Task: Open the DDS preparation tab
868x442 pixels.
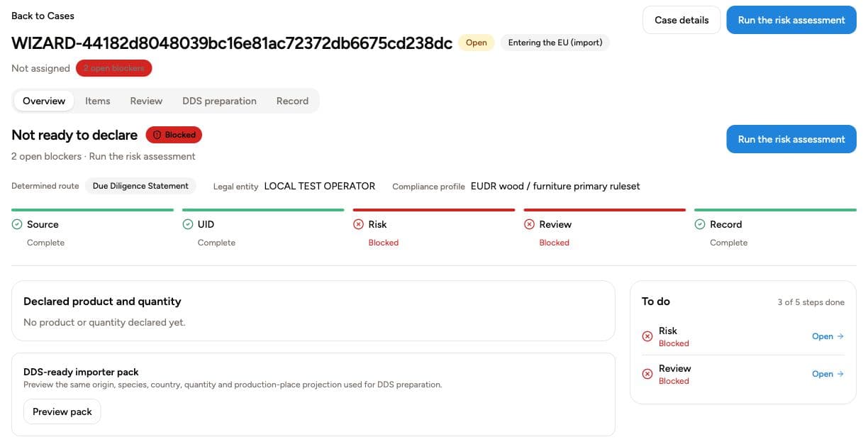Action: tap(219, 101)
